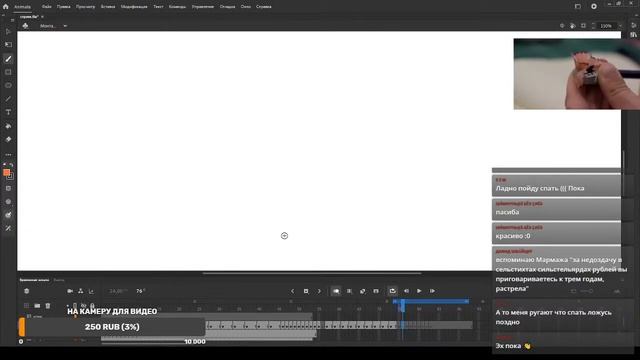The width and height of the screenshot is (640, 360).
Task: Select the Line tool
Action: pos(8,99)
